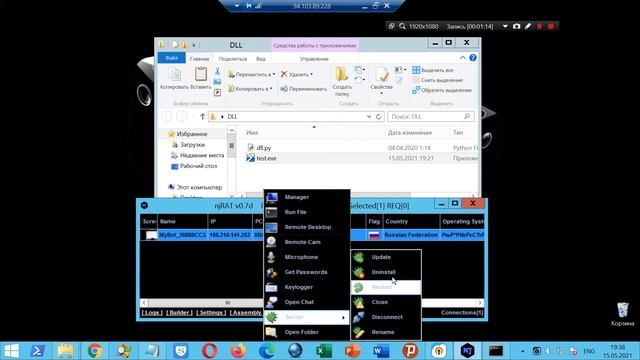
Task: Click Переименовать in the Explorer ribbon
Action: (304, 89)
